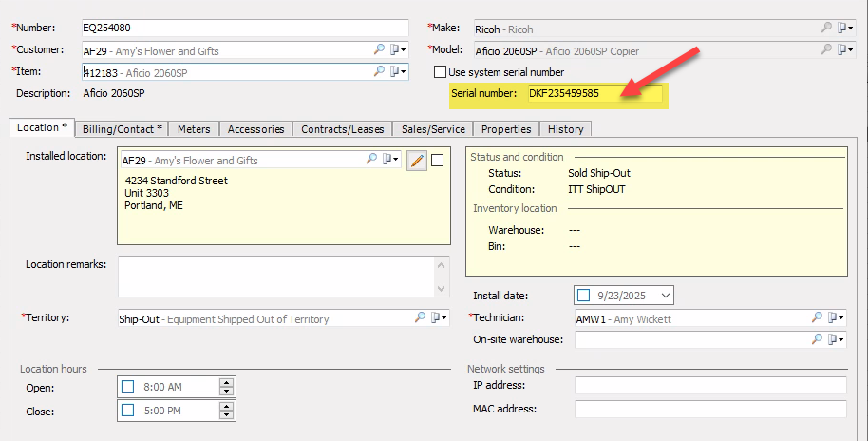Screen dimensions: 868x441
Task: Switch to the Billing/Contact tab
Action: coord(122,129)
